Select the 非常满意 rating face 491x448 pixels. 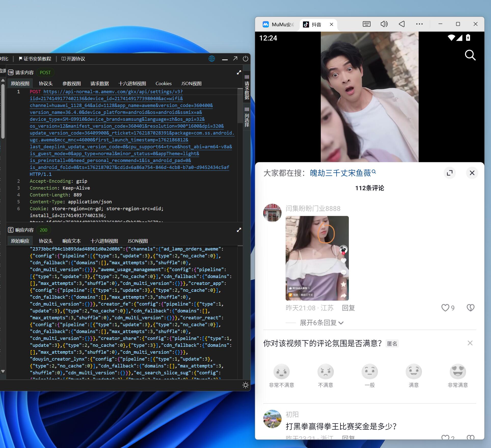coord(458,372)
